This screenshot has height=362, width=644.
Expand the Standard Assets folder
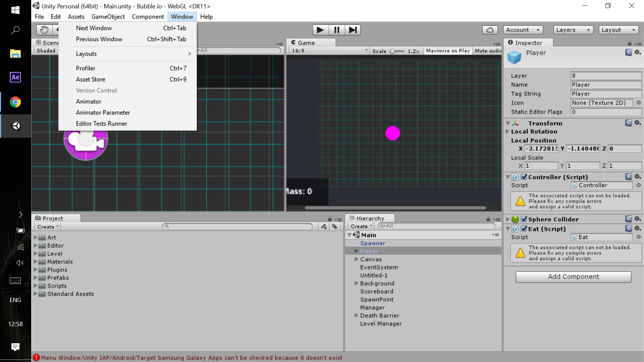[36, 294]
